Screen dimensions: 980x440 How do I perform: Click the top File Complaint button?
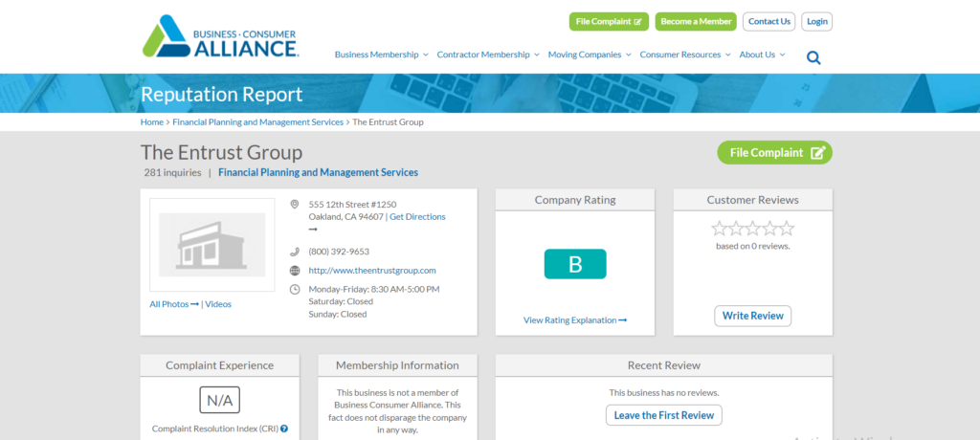[609, 21]
